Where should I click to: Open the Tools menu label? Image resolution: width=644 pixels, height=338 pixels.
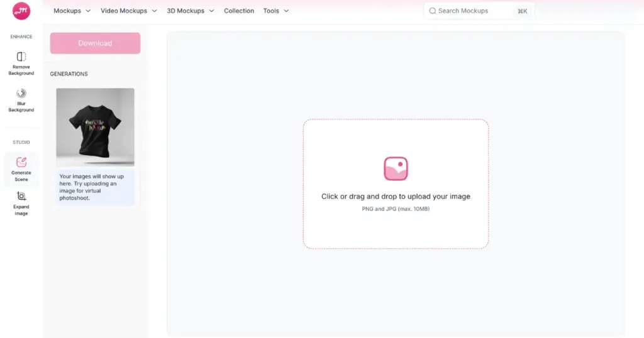click(271, 11)
